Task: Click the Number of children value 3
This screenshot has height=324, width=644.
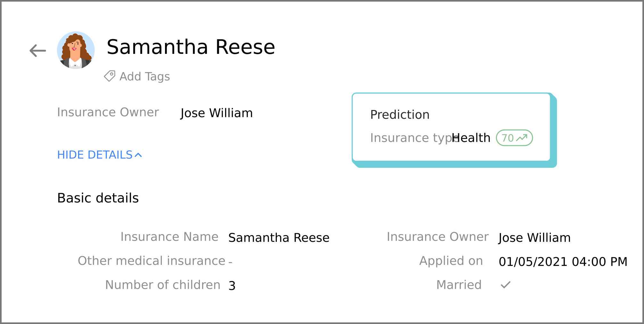Action: [x=232, y=286]
